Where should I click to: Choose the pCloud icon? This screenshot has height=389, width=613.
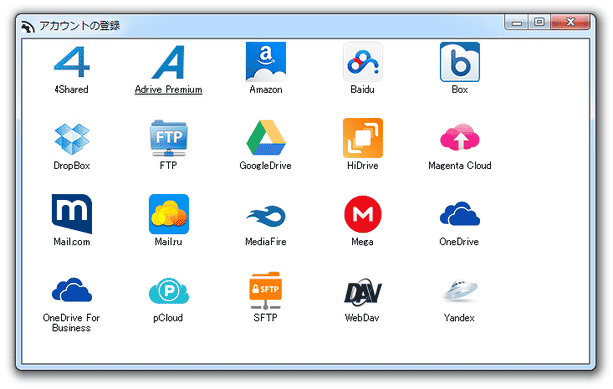(x=168, y=290)
